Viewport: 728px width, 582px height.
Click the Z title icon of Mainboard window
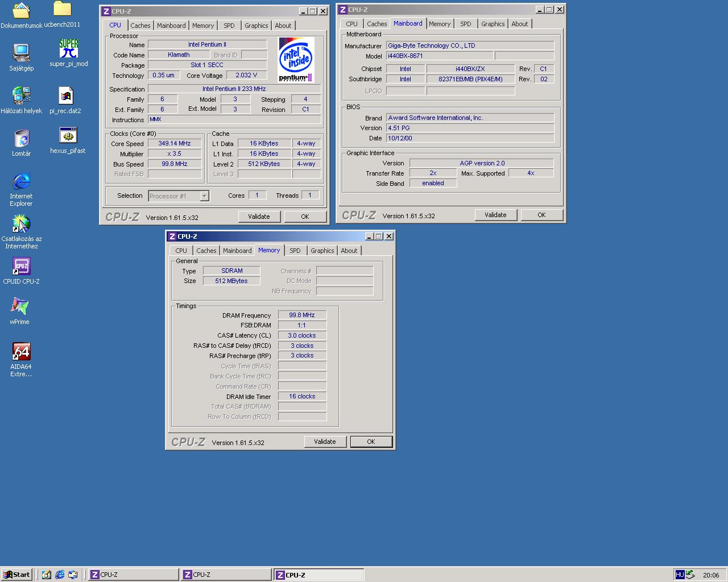342,10
